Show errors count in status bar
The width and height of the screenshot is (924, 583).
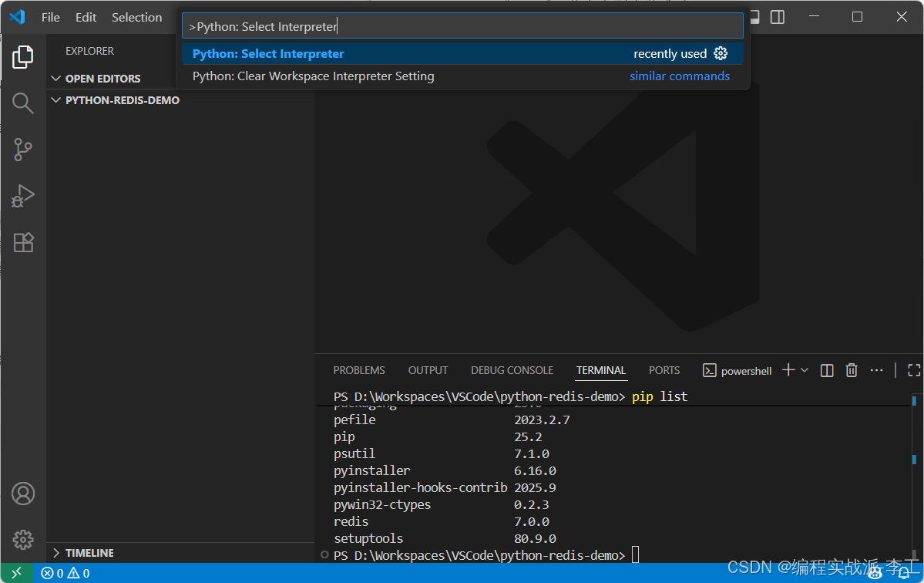coord(52,573)
